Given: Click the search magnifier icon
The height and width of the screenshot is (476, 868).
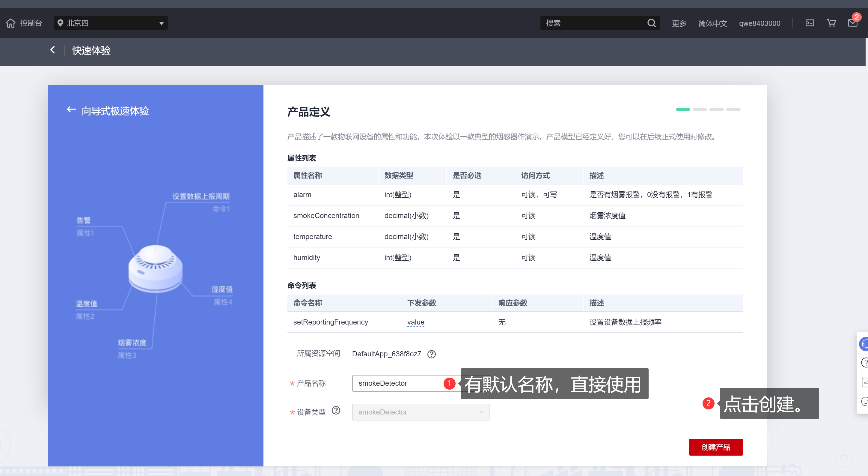Looking at the screenshot, I should (651, 23).
